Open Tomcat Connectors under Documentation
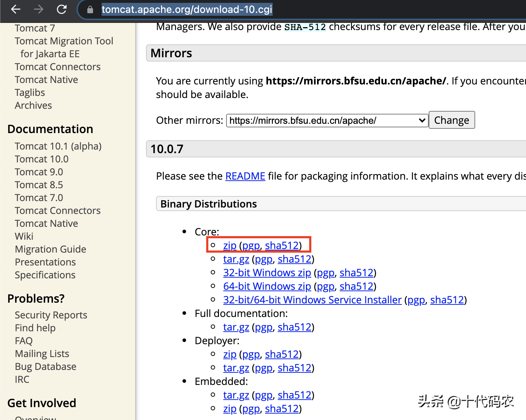The height and width of the screenshot is (420, 526). [58, 210]
